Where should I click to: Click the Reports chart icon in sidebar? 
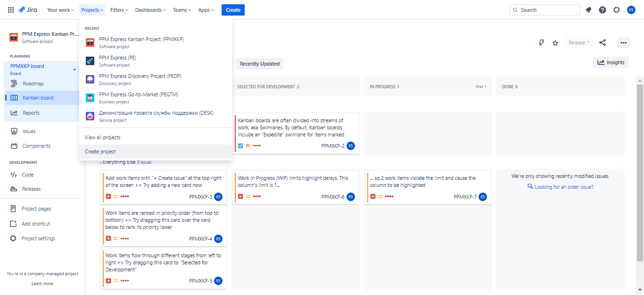pos(14,113)
